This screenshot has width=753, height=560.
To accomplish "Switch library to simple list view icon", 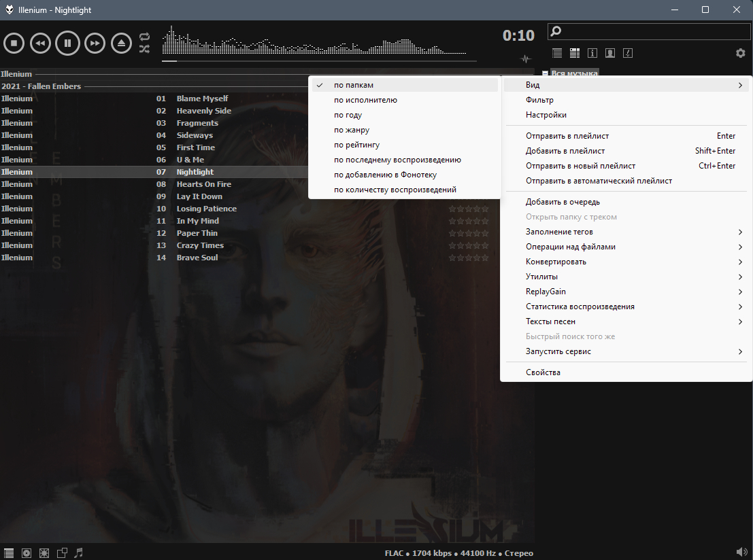I will click(x=557, y=53).
